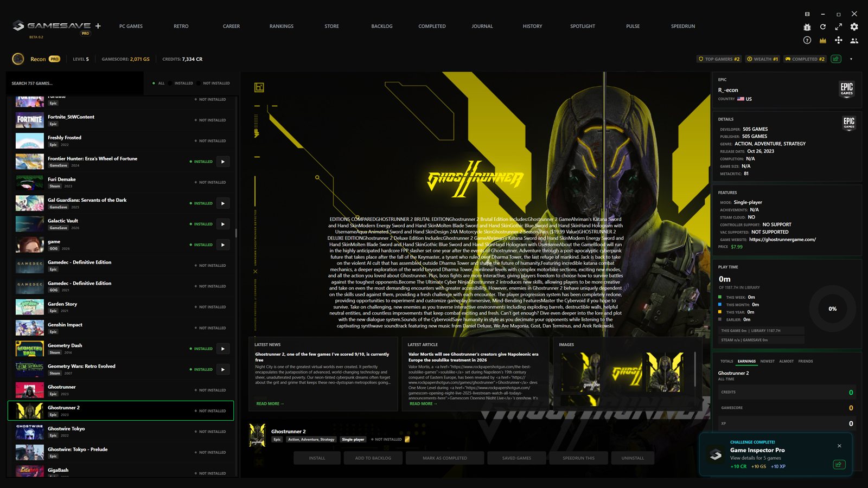Viewport: 868px width, 488px height.
Task: Click the green share icon in profile bar
Action: click(836, 59)
